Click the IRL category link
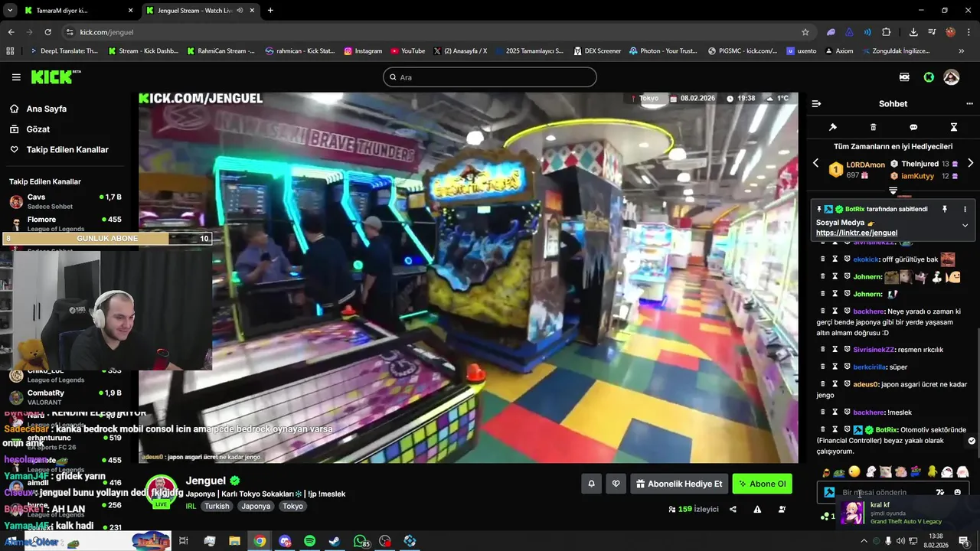Viewport: 980px width, 551px height. [191, 506]
